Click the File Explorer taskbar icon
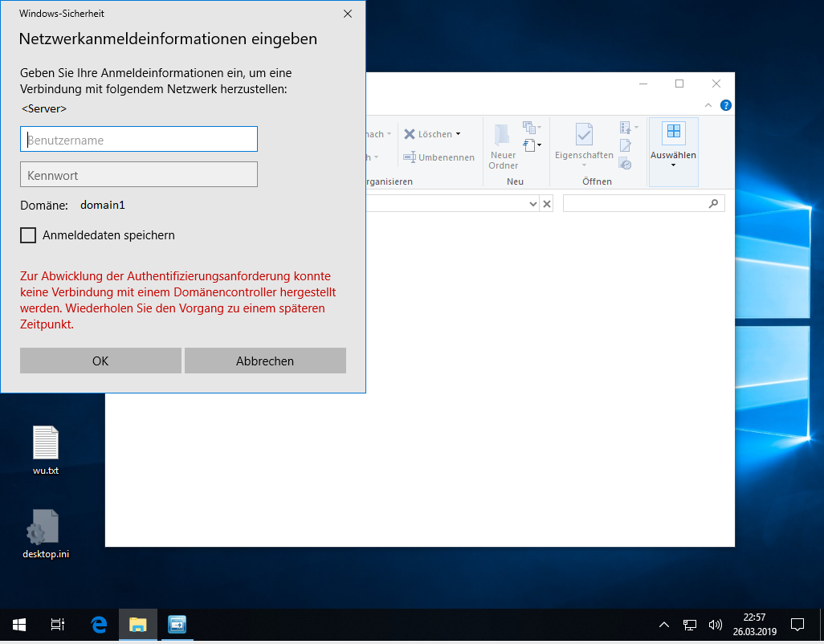Viewport: 824px width, 644px height. 137,625
